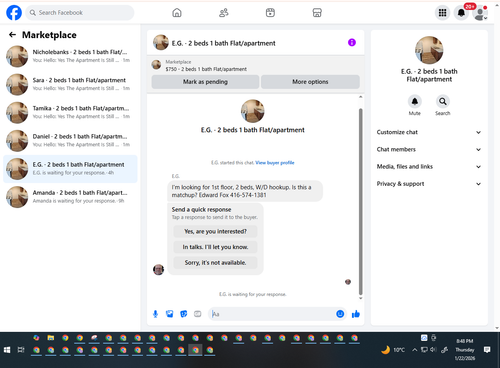
Task: Expand Media, files and links section
Action: (429, 167)
